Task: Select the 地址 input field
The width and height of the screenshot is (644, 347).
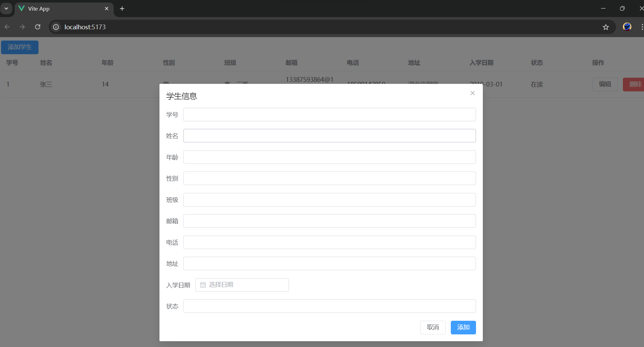Action: (x=329, y=263)
